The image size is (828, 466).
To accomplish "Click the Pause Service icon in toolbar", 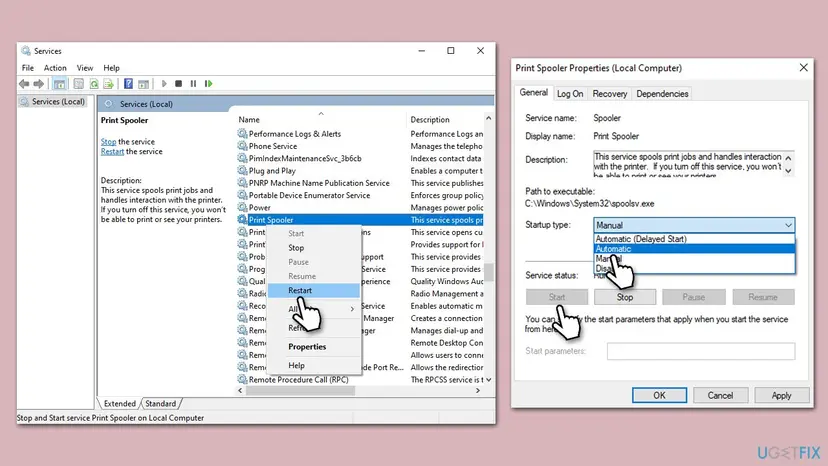I will coord(193,83).
